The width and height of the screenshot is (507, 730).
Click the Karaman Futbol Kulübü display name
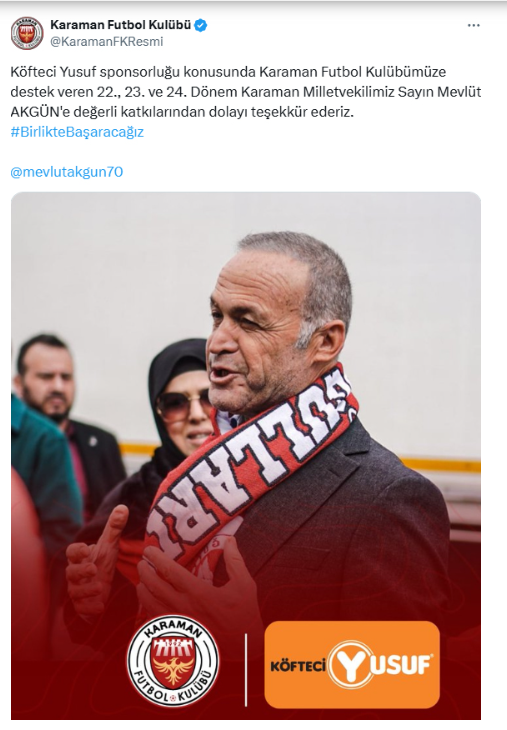[x=121, y=25]
